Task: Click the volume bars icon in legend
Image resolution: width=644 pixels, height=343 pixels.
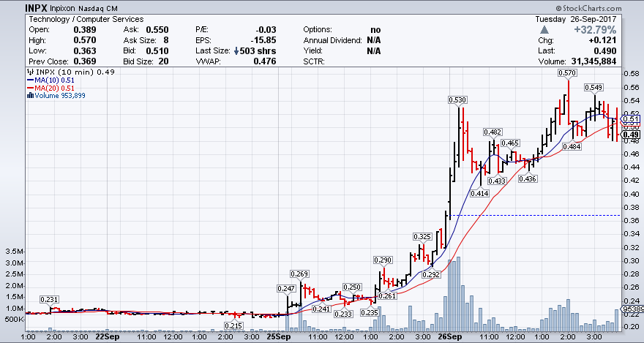Action: (29, 96)
